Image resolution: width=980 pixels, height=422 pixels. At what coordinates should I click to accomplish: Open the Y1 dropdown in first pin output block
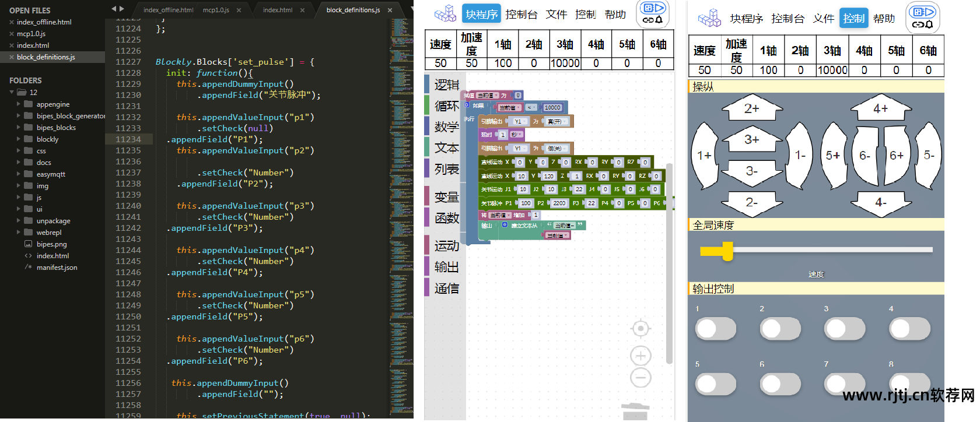click(x=519, y=121)
